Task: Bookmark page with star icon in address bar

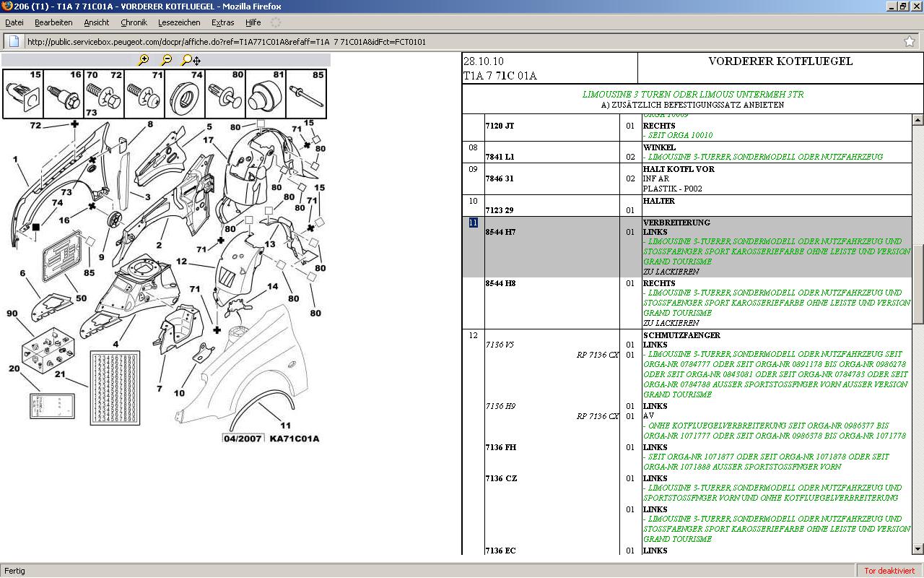Action: point(909,41)
